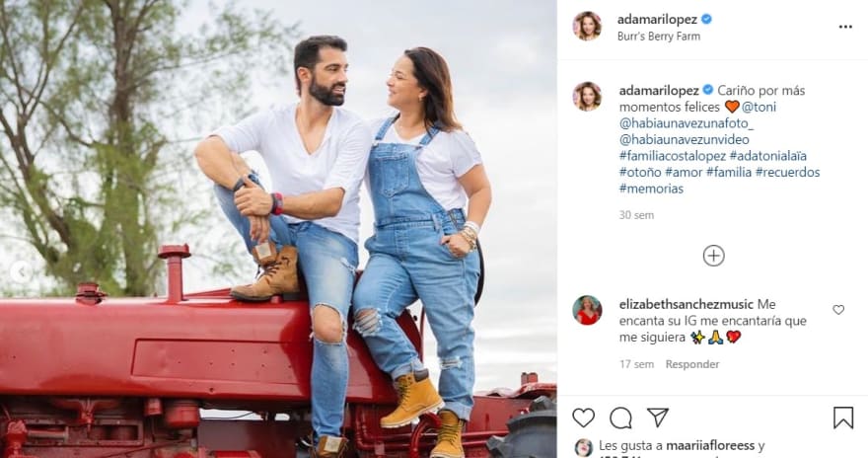Open the comment bubble icon
The height and width of the screenshot is (458, 868).
pyautogui.click(x=620, y=418)
